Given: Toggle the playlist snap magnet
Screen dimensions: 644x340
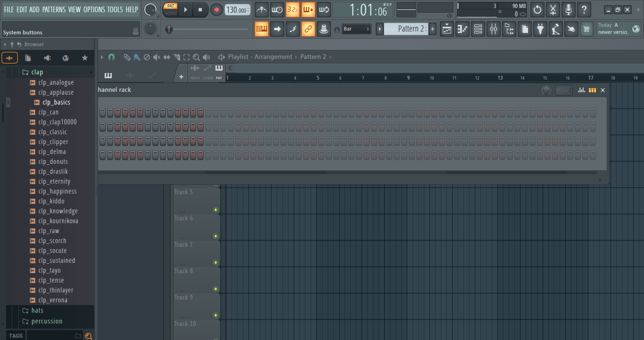Looking at the screenshot, I should [x=111, y=57].
